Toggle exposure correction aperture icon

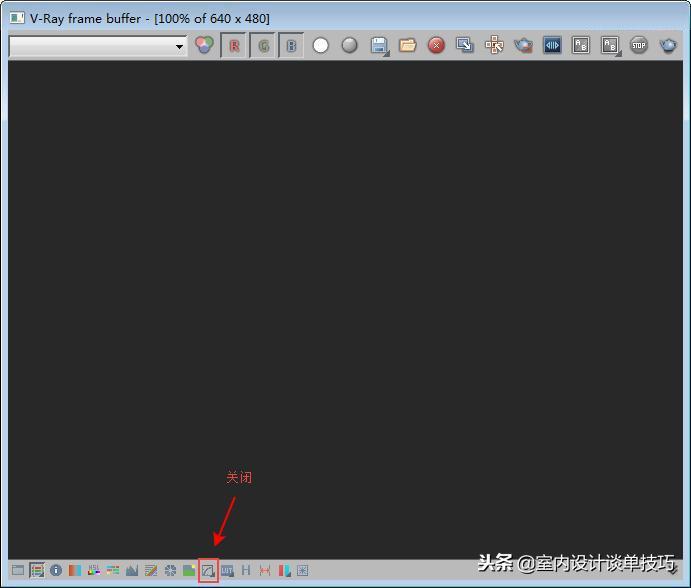170,570
